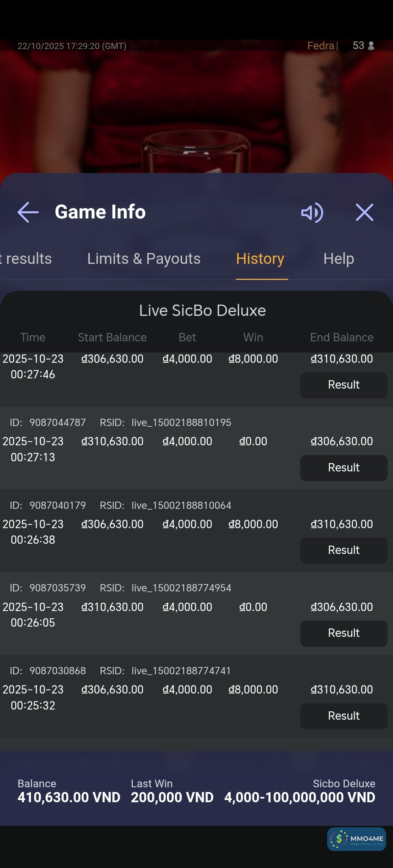The width and height of the screenshot is (393, 868).
Task: Go back using the left arrow icon
Action: click(28, 212)
